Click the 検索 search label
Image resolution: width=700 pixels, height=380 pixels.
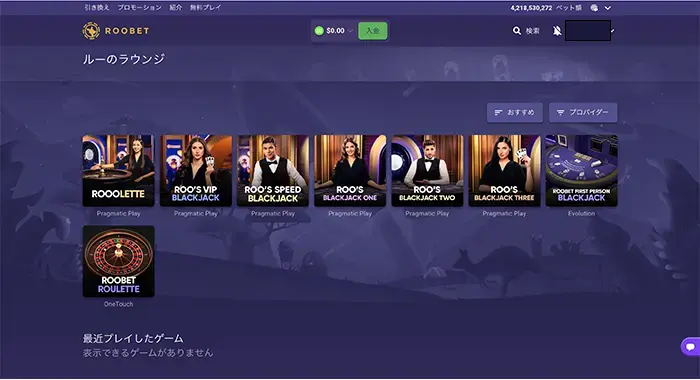pyautogui.click(x=533, y=31)
